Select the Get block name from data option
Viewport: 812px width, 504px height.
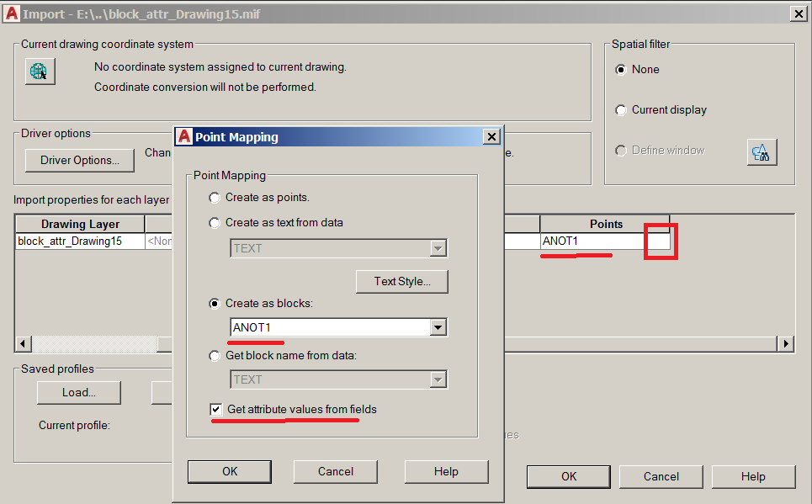tap(215, 354)
